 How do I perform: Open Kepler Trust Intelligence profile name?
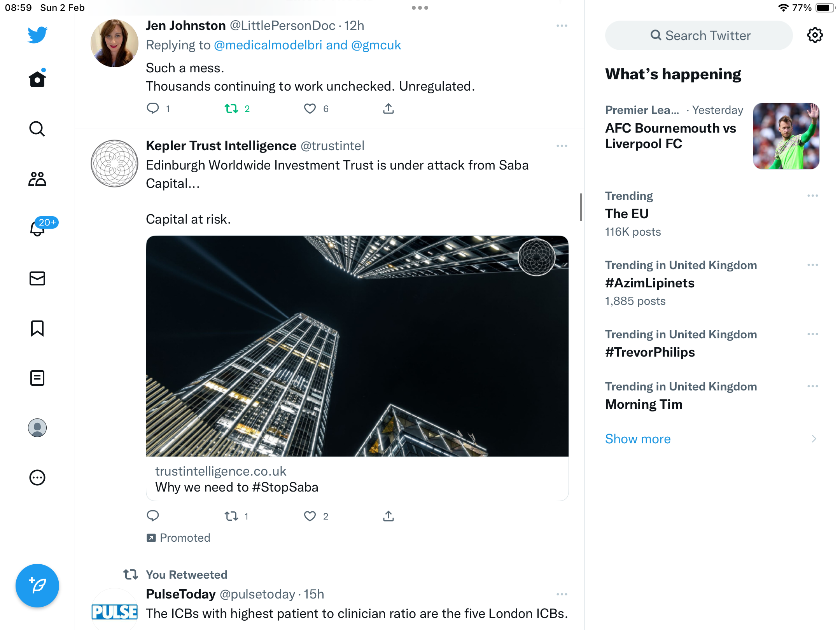[221, 146]
